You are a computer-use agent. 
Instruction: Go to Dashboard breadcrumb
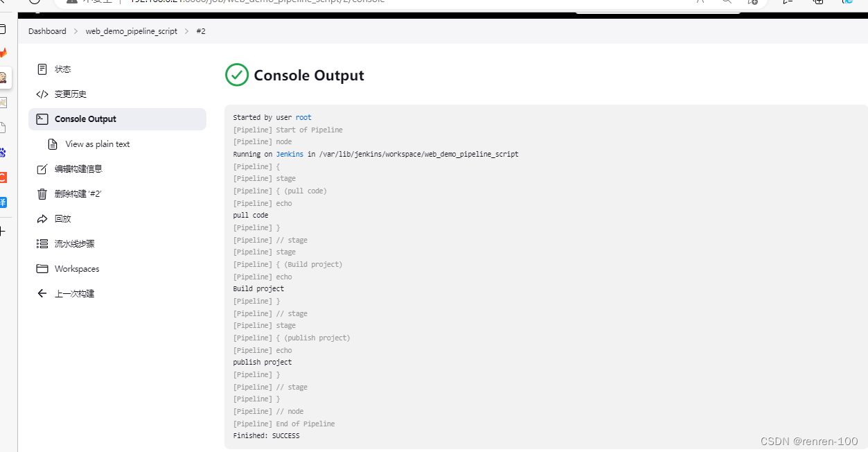(x=47, y=31)
